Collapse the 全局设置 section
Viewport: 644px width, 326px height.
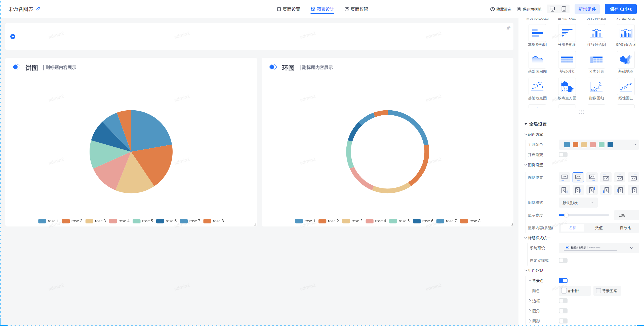pyautogui.click(x=526, y=124)
